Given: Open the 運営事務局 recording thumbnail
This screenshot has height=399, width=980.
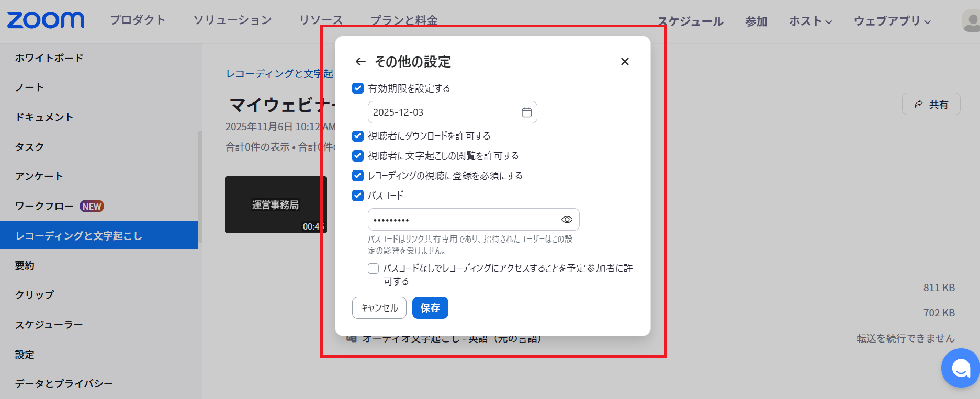Looking at the screenshot, I should pyautogui.click(x=276, y=204).
